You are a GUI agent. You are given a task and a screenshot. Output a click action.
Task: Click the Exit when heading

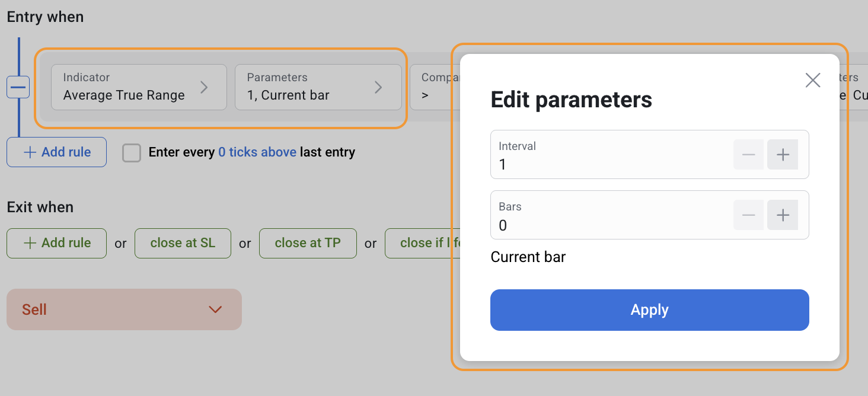(x=40, y=207)
